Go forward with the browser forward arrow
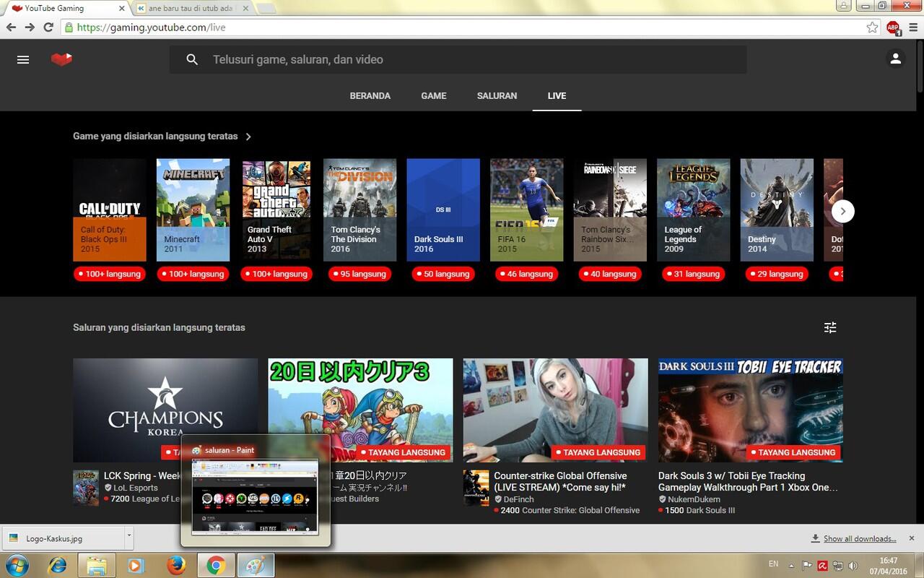 (x=30, y=27)
